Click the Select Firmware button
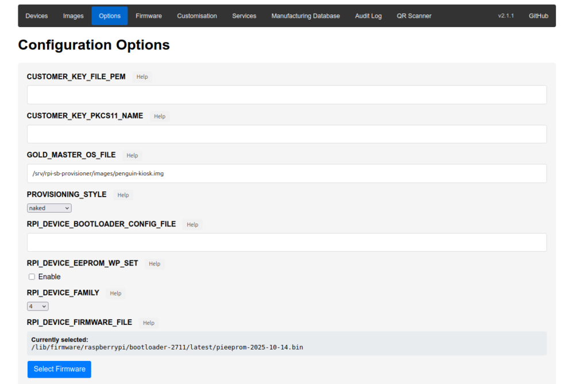The height and width of the screenshot is (384, 588). [59, 369]
